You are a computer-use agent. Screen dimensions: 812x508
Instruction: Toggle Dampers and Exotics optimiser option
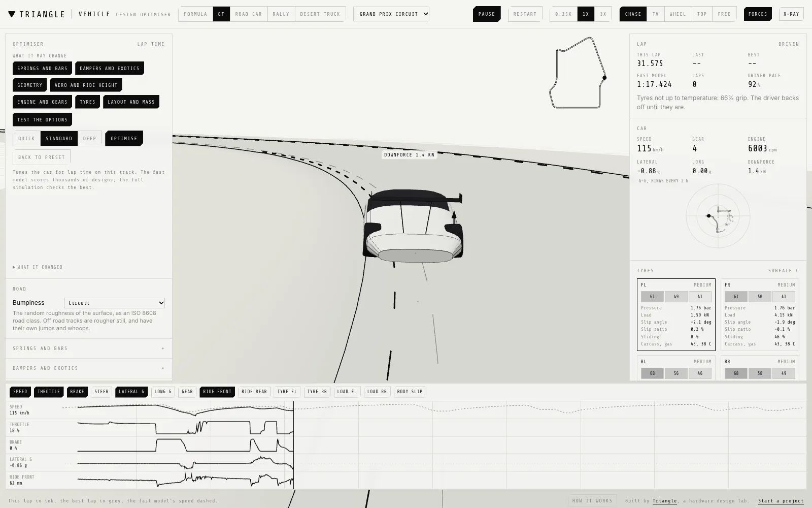[110, 69]
